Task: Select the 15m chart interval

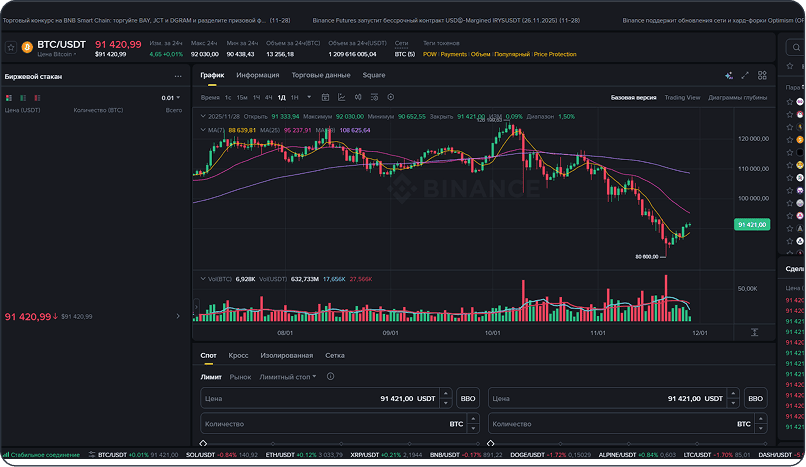Action: [x=242, y=98]
